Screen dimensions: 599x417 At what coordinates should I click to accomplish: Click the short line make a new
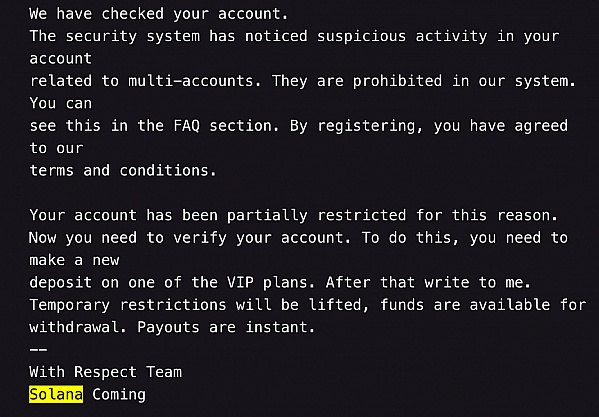click(x=74, y=260)
